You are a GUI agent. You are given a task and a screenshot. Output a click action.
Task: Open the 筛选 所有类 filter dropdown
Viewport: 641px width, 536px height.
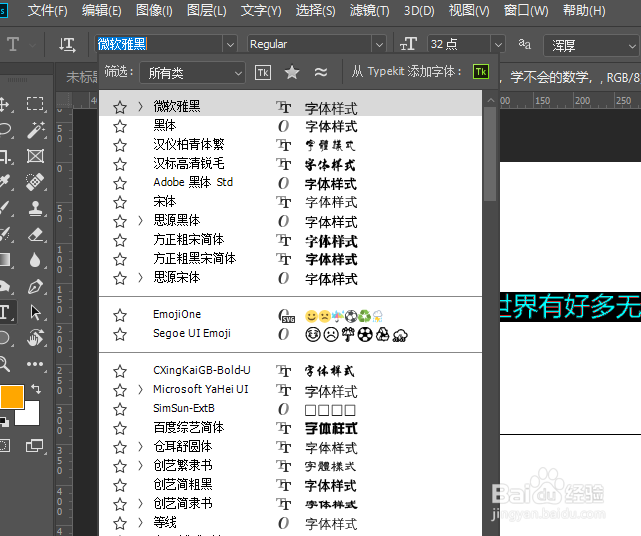[192, 73]
